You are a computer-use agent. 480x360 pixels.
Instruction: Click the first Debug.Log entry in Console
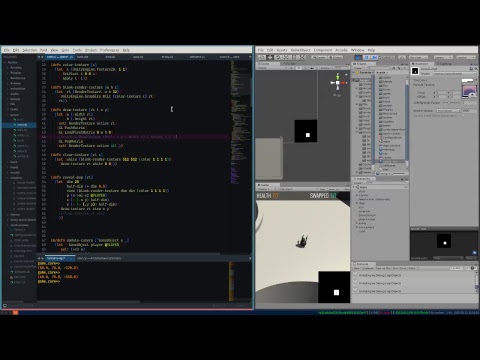pos(414,275)
